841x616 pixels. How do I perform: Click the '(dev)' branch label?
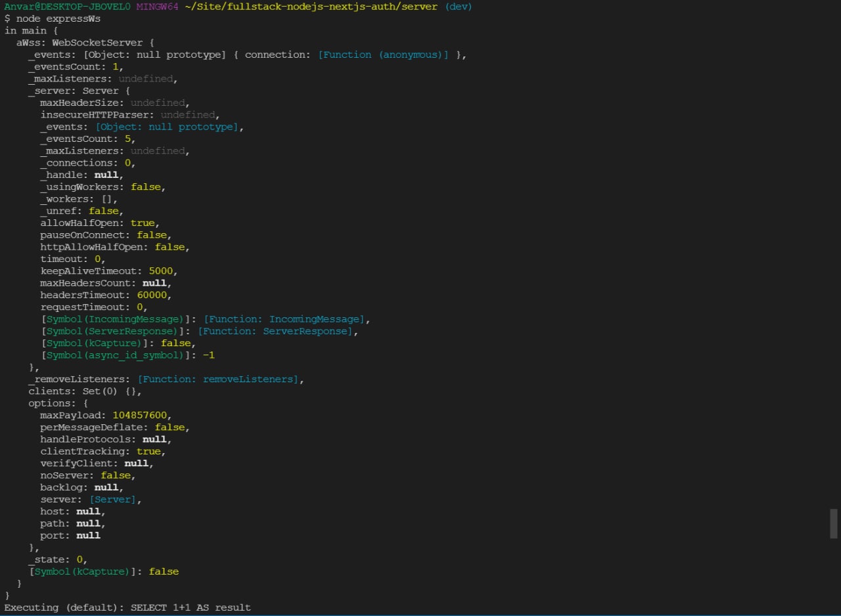459,7
